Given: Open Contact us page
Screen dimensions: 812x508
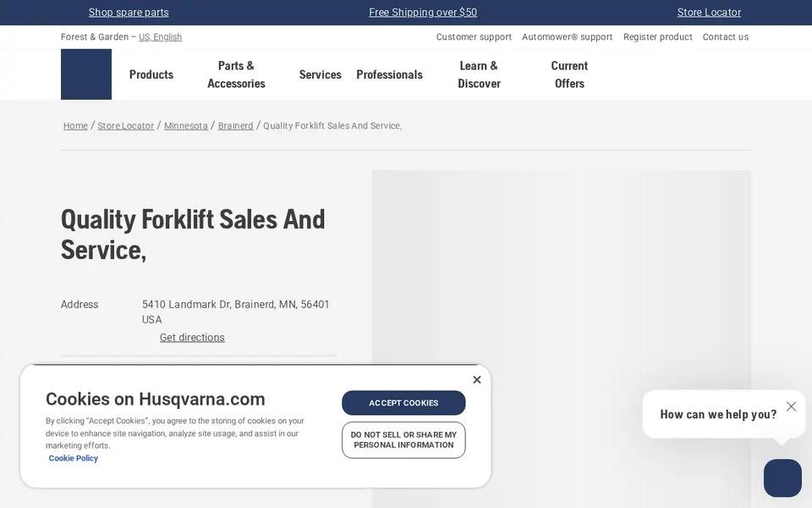Looking at the screenshot, I should click(726, 36).
